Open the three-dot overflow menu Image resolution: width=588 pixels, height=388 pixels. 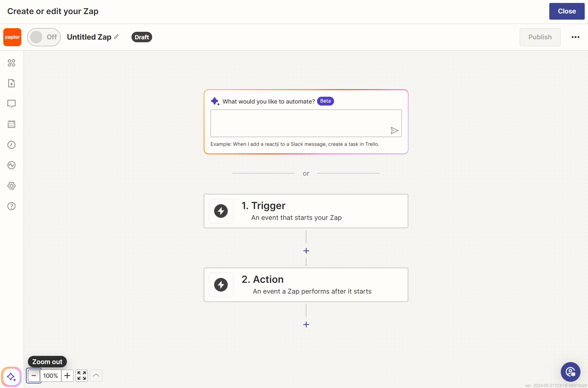click(x=575, y=37)
